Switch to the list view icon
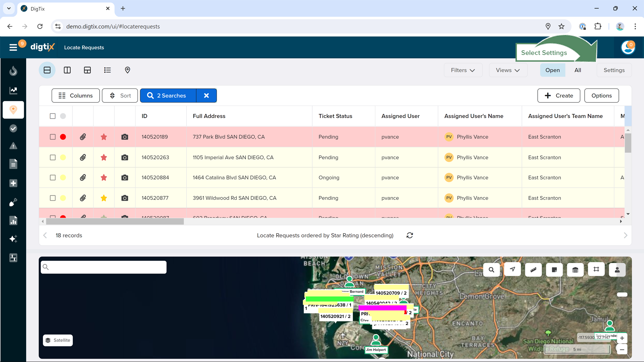The image size is (644, 362). (x=107, y=70)
